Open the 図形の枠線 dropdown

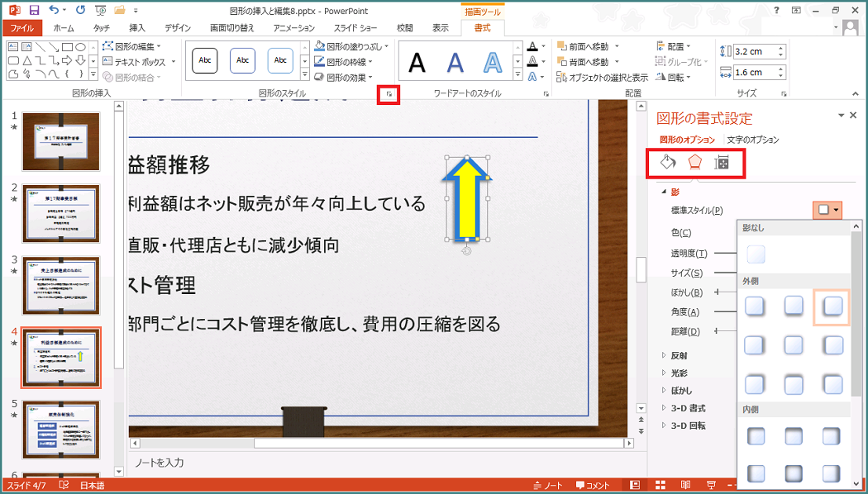(x=343, y=61)
